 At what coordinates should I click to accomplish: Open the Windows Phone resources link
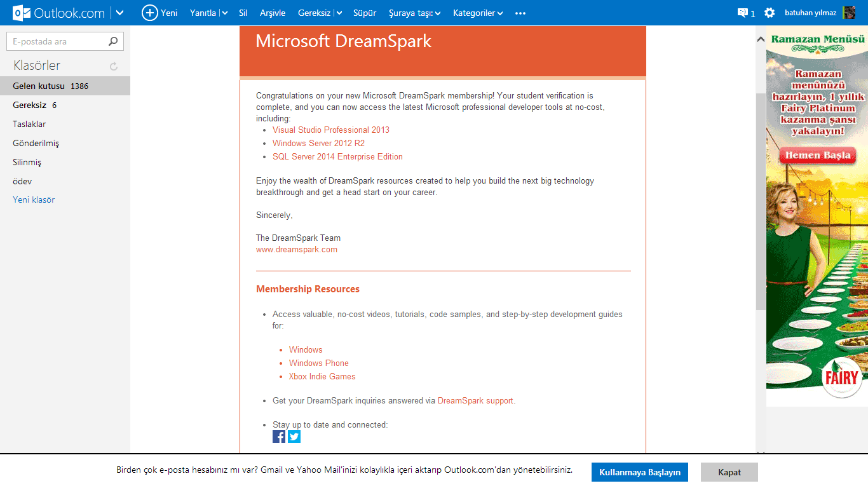coord(319,363)
